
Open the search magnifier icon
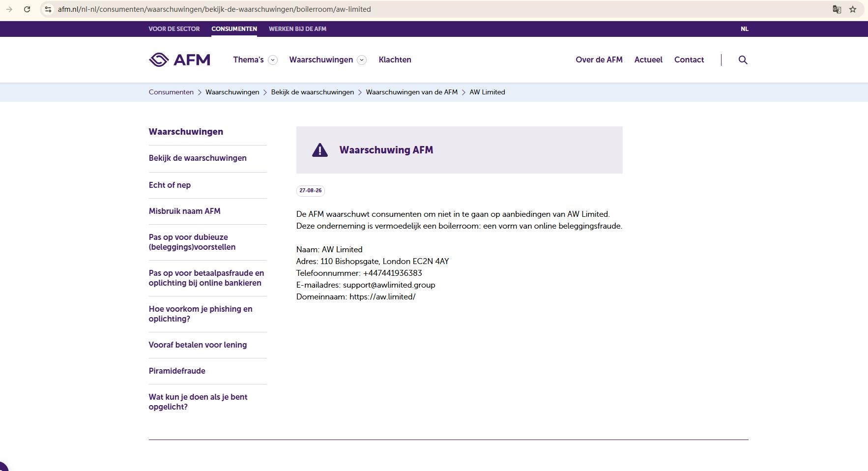(743, 59)
